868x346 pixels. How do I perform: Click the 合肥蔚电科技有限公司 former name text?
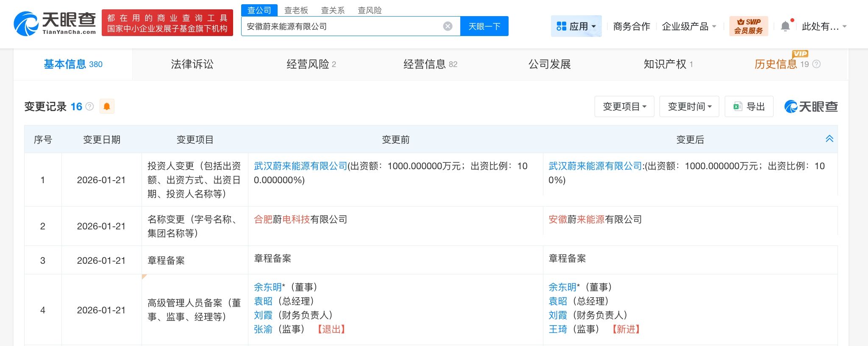point(300,220)
